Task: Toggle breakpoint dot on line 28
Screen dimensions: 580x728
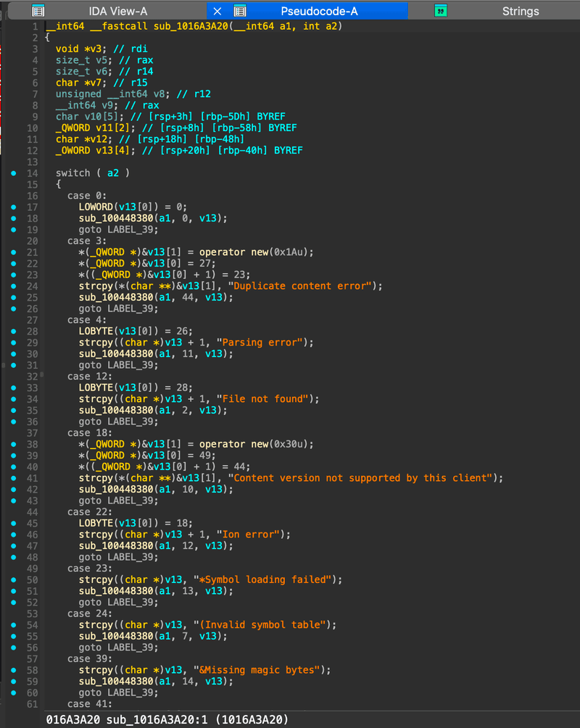Action: click(x=14, y=331)
